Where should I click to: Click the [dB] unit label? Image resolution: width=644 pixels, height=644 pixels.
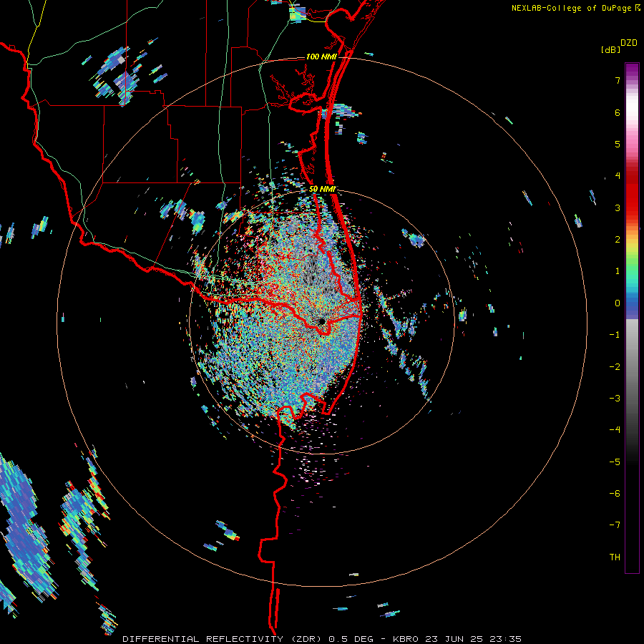coord(611,49)
